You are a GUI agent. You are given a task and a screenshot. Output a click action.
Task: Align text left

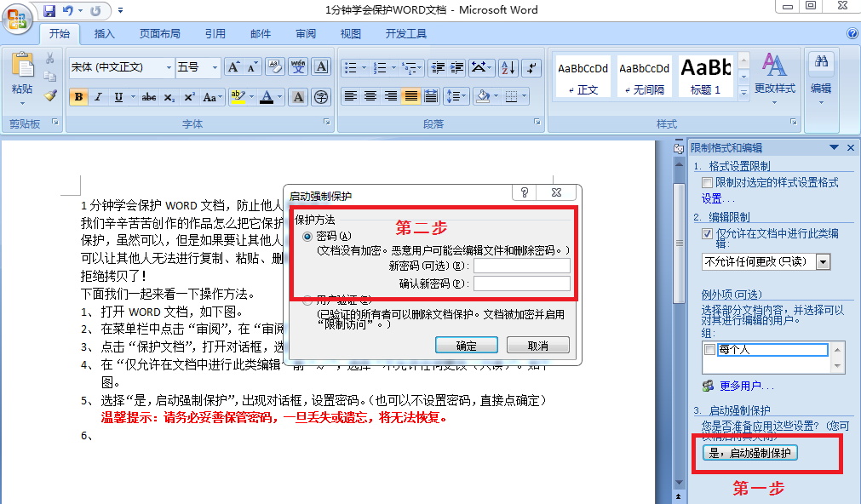[350, 96]
